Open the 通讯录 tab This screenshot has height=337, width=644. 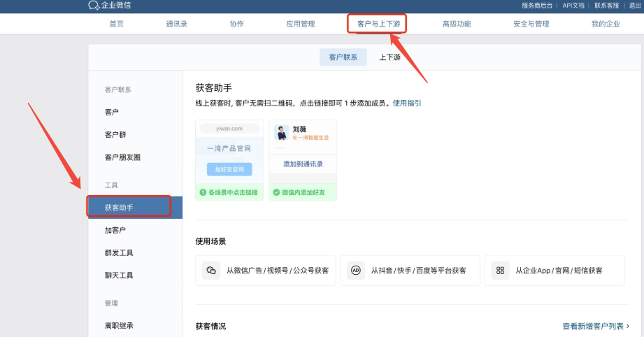tap(177, 24)
